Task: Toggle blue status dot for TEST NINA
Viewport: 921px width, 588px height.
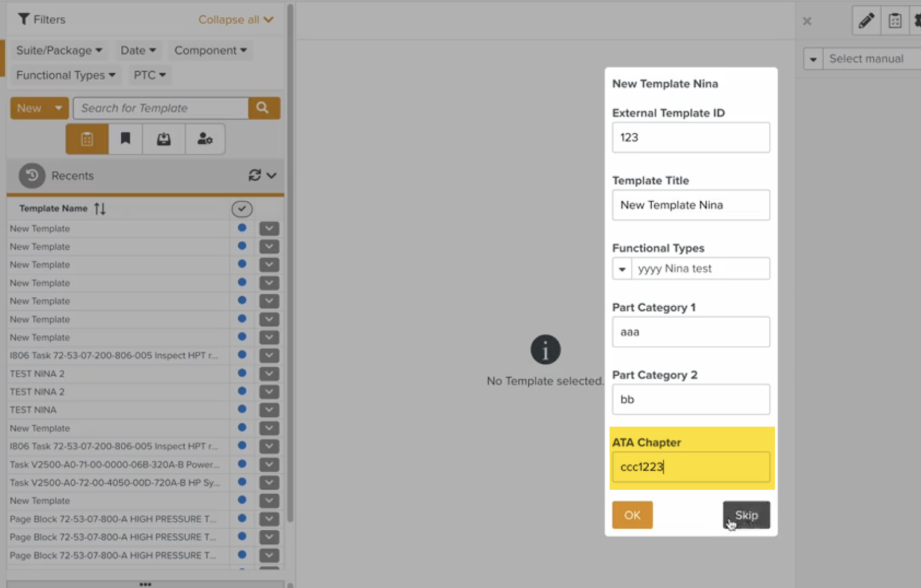Action: click(x=242, y=409)
